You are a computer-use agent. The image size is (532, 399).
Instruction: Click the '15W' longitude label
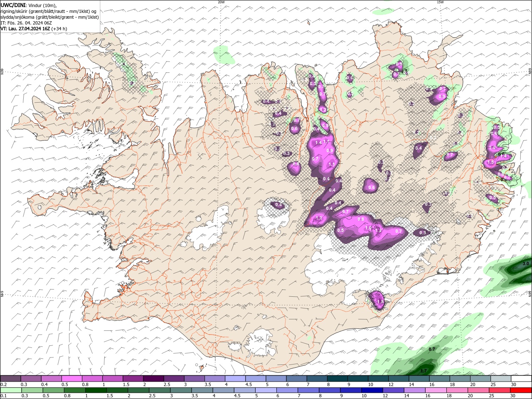tap(440, 2)
